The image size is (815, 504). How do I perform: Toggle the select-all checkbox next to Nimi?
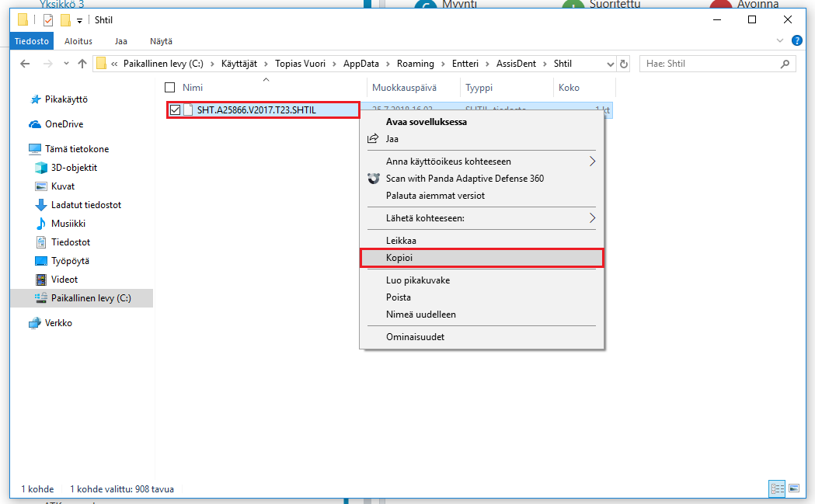tap(169, 88)
